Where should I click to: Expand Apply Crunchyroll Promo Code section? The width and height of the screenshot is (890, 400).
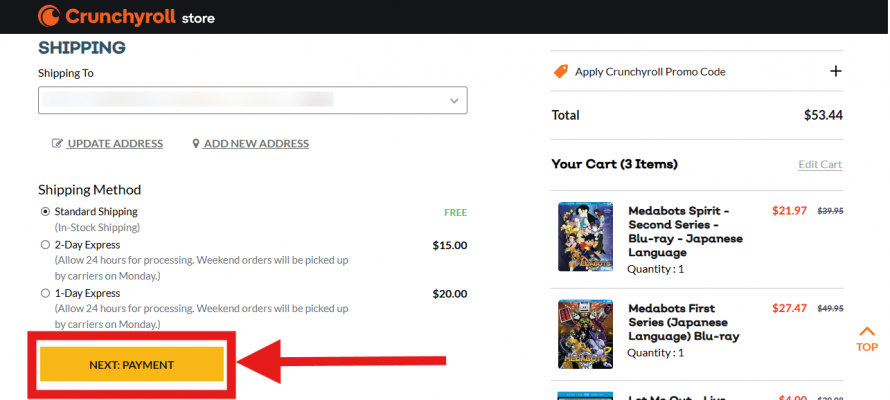(x=650, y=72)
